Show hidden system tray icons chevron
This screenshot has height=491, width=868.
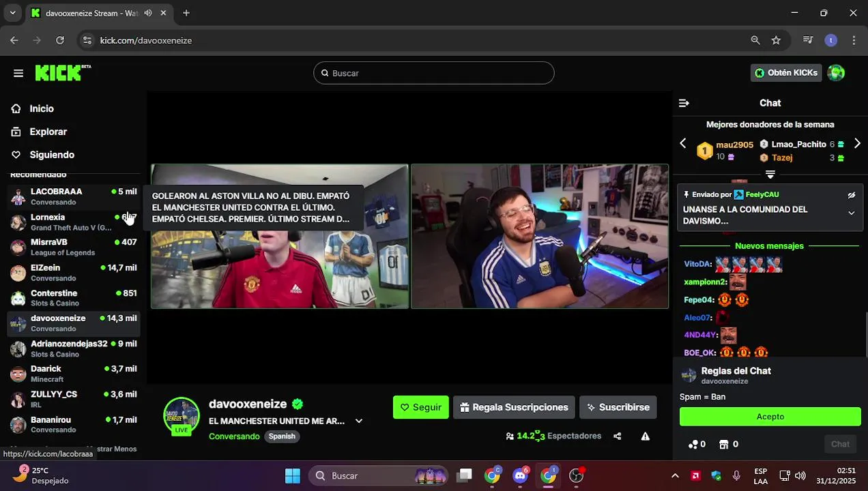[x=675, y=475]
